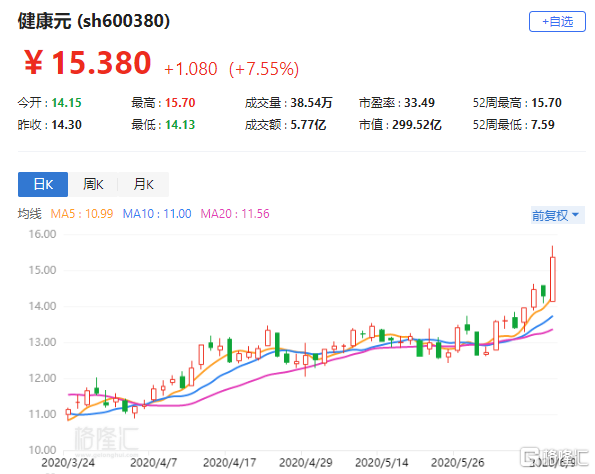Click the 12.00 y-axis label
Viewport: 595px width, 474px height.
click(42, 378)
